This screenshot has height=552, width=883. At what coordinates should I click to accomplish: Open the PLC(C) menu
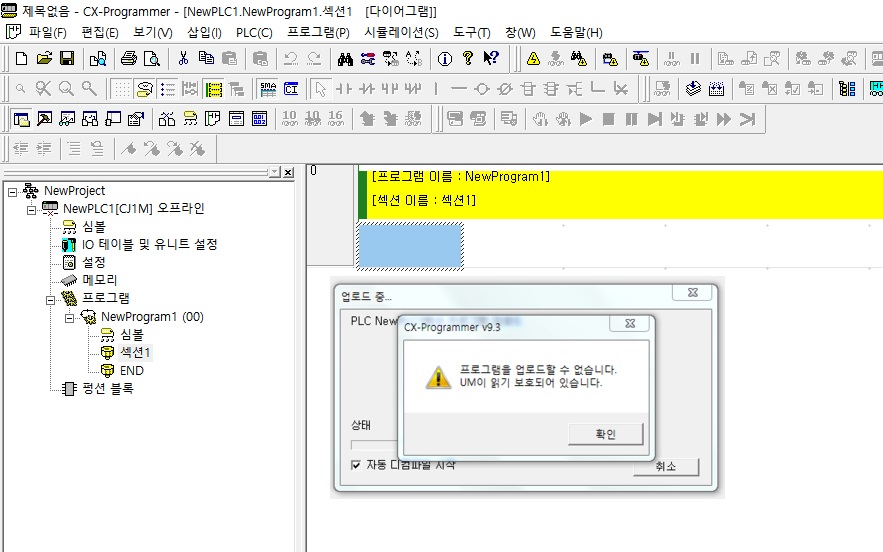tap(254, 33)
